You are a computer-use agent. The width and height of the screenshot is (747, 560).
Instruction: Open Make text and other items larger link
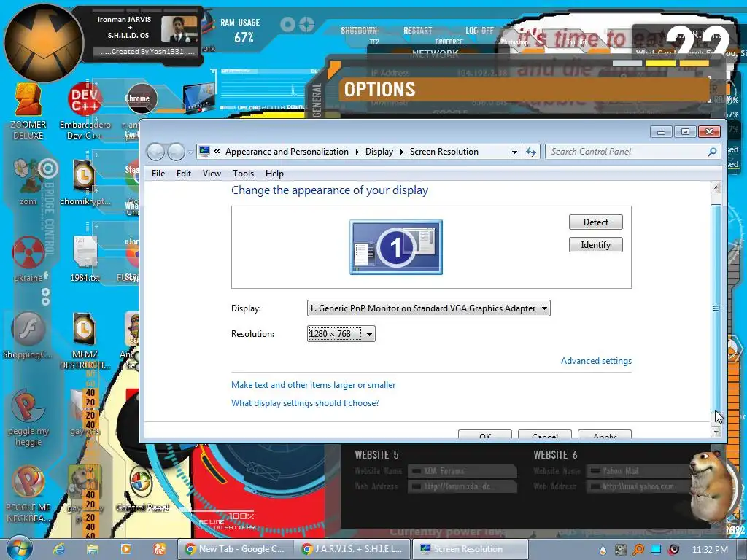point(313,385)
